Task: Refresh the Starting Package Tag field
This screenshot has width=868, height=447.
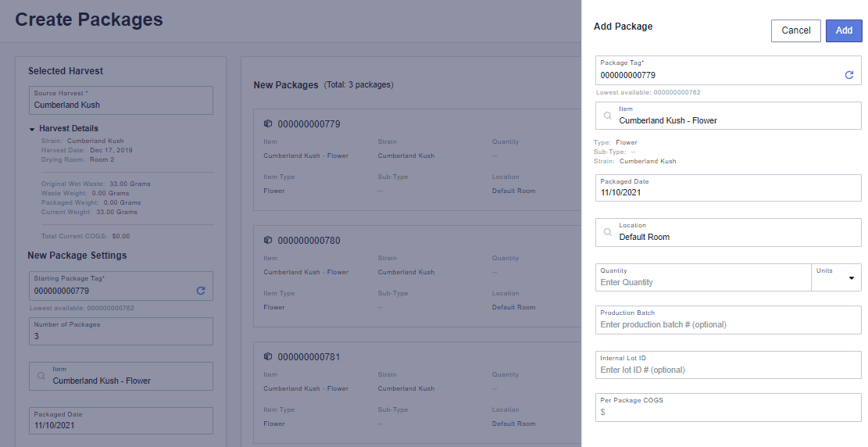Action: (200, 290)
